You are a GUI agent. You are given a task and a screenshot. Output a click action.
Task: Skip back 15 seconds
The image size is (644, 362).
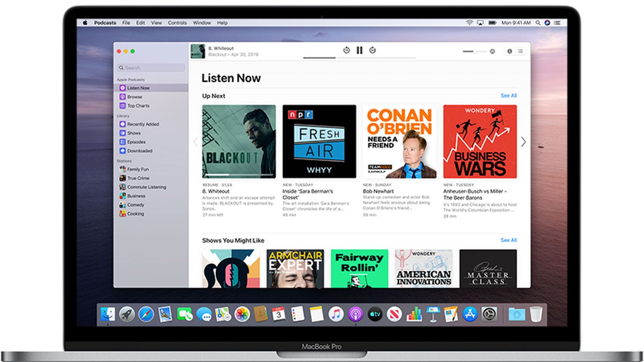coord(346,50)
